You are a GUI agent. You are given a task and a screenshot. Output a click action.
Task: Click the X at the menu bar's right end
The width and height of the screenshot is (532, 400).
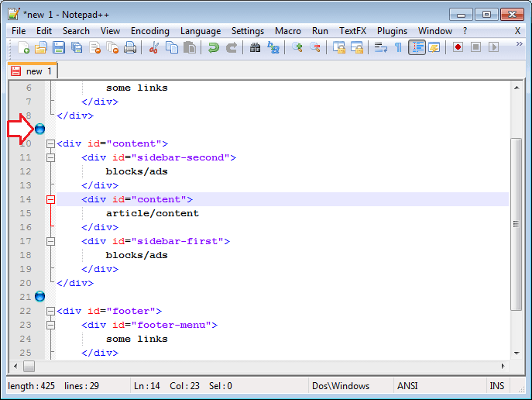[517, 31]
